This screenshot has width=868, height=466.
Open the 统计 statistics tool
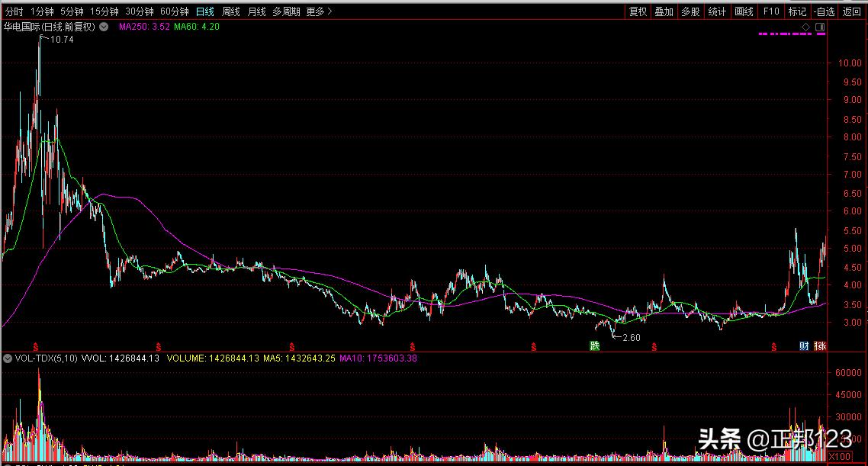(717, 11)
